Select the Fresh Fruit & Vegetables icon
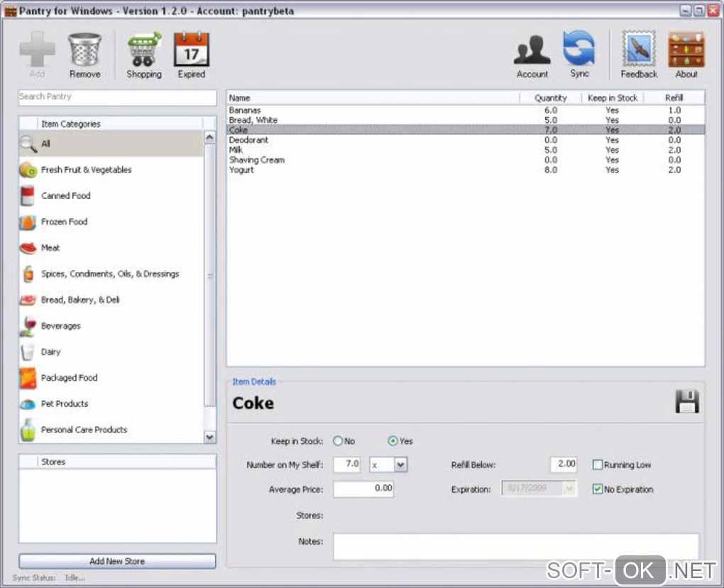Viewport: 724px width, 588px height. coord(28,170)
